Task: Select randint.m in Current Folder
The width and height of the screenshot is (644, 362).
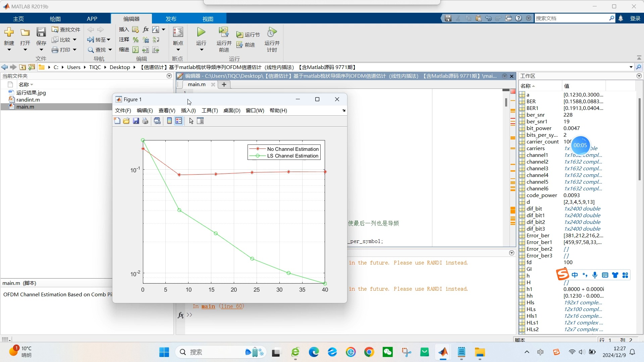Action: pos(28,100)
